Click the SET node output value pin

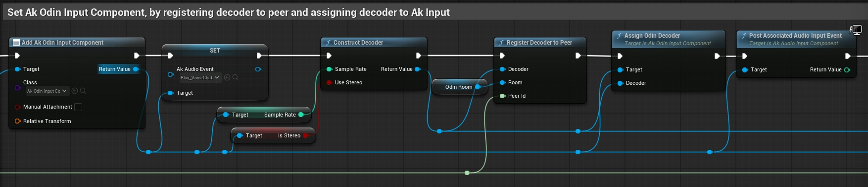258,69
